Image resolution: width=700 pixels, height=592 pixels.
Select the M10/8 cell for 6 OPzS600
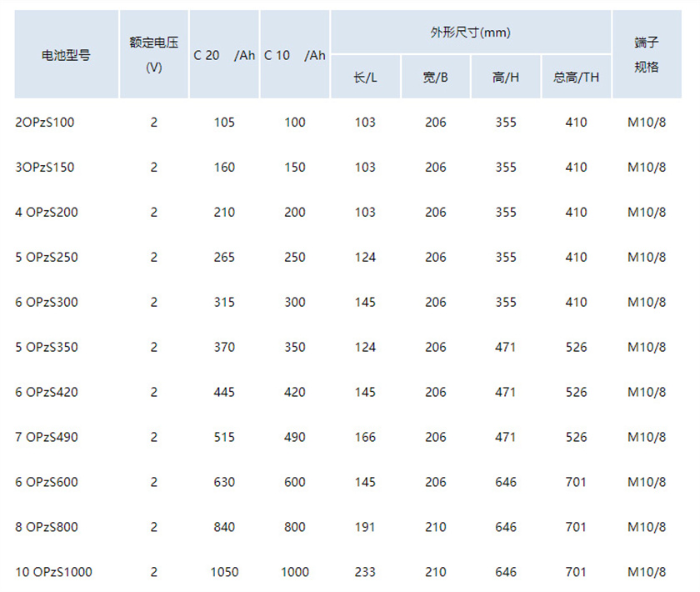tap(647, 482)
